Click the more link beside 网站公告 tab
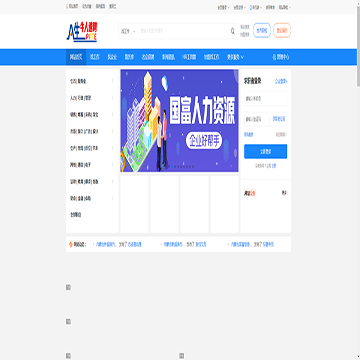This screenshot has height=360, width=360. coord(284,192)
